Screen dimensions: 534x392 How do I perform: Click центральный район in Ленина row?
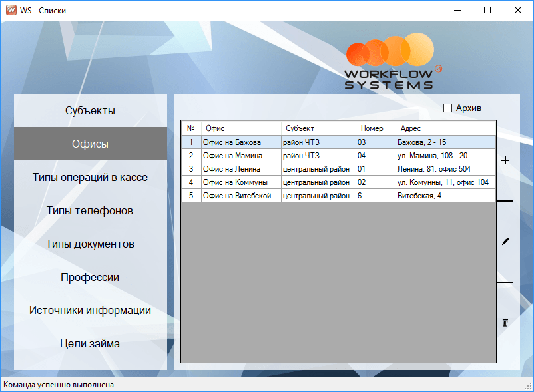click(318, 169)
